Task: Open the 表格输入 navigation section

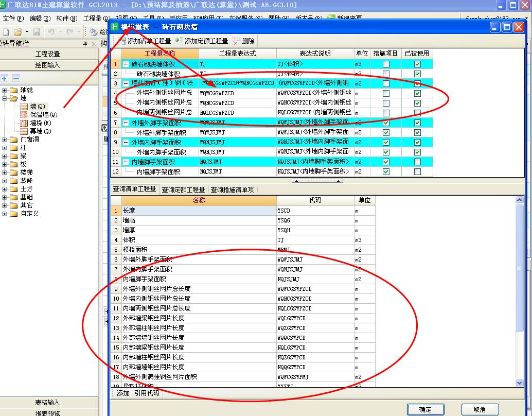Action: [x=48, y=403]
